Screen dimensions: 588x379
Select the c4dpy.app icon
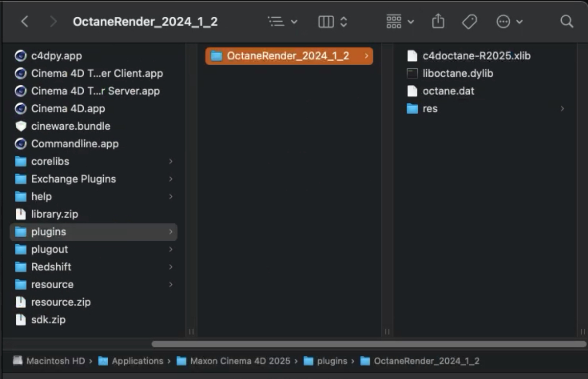[x=20, y=56]
